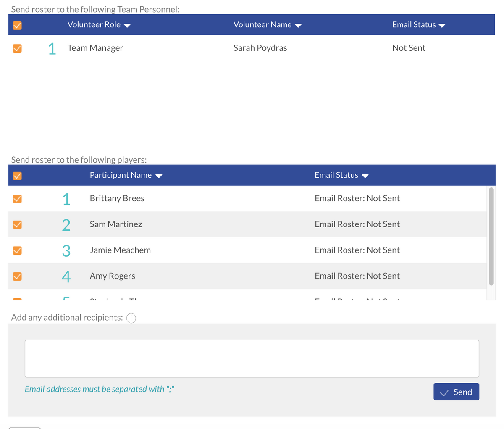Click the Send button
Screen dimensions: 504x429
pyautogui.click(x=456, y=392)
